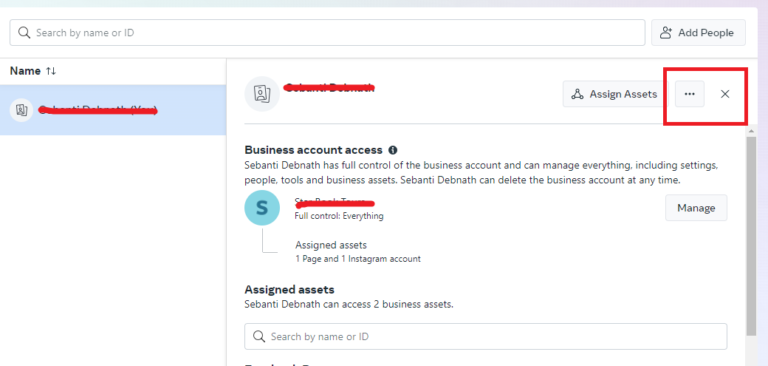Click the person avatar icon in list row

22,110
